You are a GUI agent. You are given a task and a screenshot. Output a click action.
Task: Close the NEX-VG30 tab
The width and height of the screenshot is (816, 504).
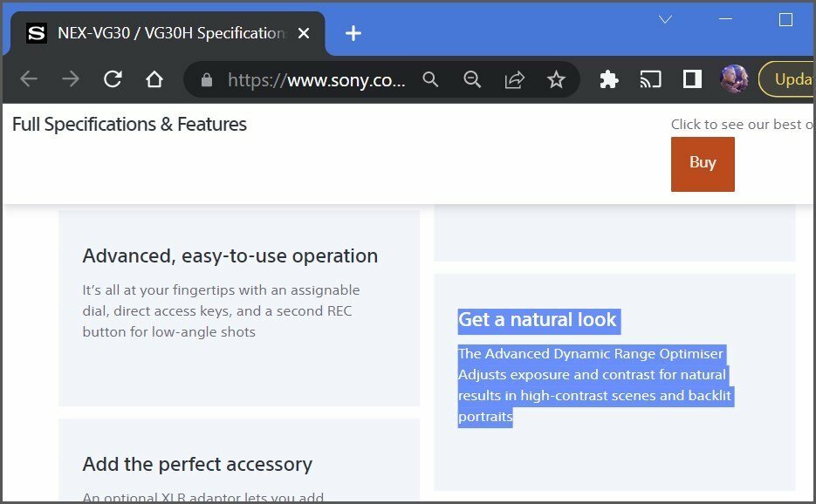pyautogui.click(x=304, y=33)
